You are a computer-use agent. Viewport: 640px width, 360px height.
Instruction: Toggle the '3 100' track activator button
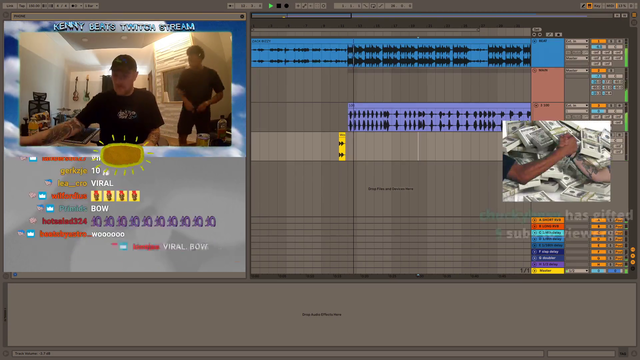pyautogui.click(x=599, y=105)
